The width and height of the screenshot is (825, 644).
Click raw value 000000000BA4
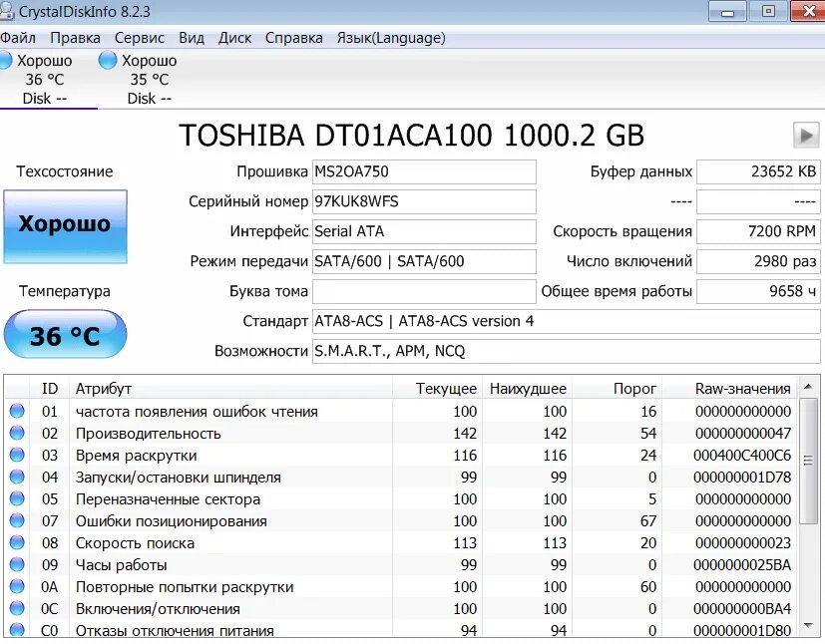coord(742,609)
